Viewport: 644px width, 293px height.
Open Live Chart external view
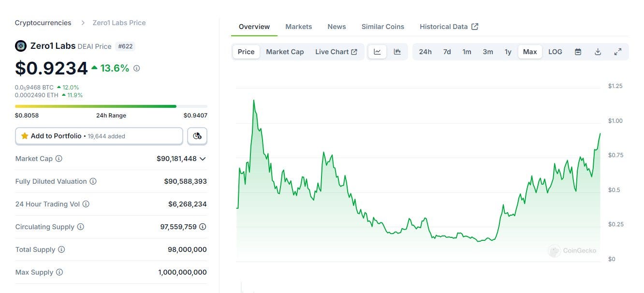coord(336,52)
